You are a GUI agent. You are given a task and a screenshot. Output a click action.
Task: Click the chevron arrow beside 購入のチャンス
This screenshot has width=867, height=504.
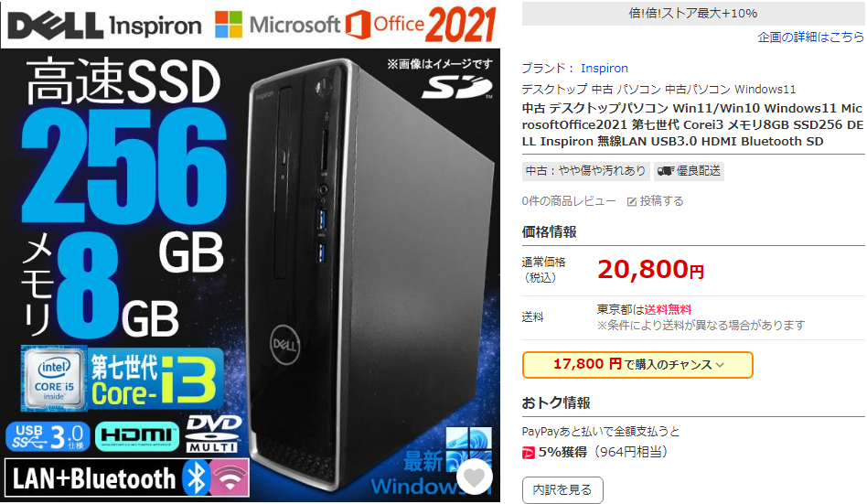(x=720, y=365)
